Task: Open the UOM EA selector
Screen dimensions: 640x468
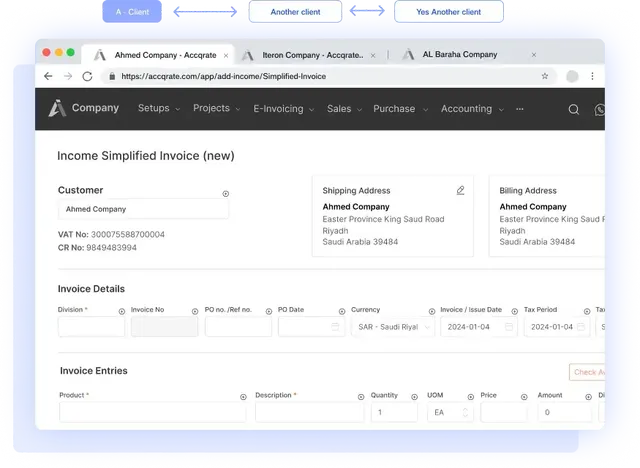Action: [x=450, y=413]
